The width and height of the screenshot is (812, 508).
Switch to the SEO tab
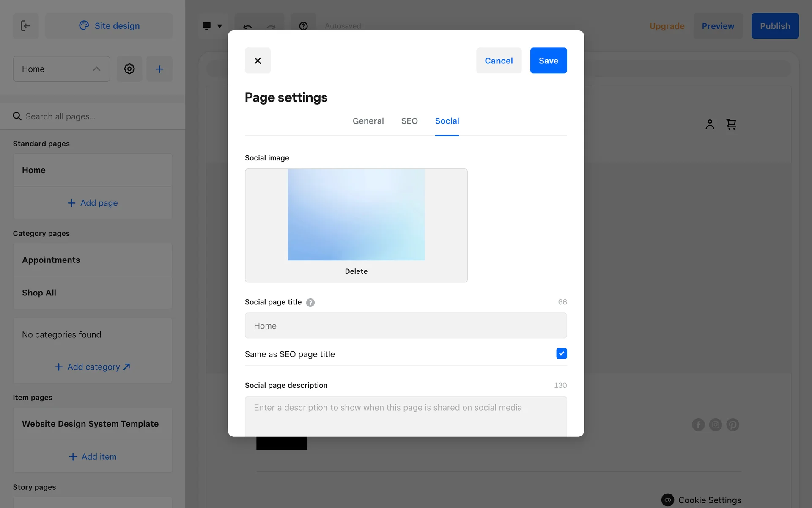pyautogui.click(x=409, y=121)
